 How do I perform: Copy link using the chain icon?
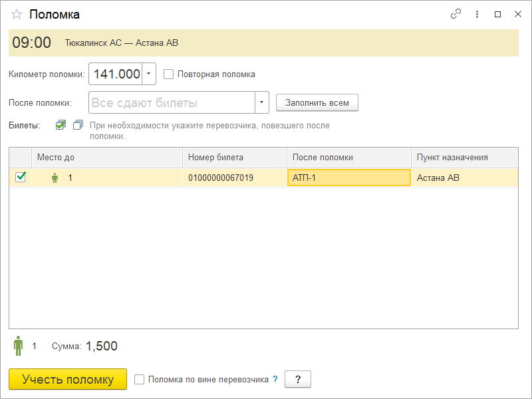coord(456,14)
